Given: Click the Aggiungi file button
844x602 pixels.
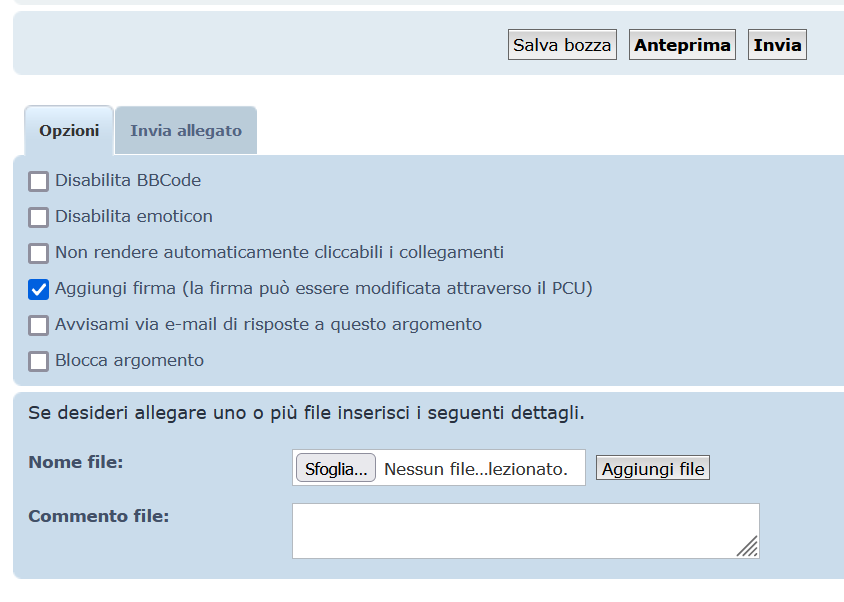Looking at the screenshot, I should tap(653, 469).
